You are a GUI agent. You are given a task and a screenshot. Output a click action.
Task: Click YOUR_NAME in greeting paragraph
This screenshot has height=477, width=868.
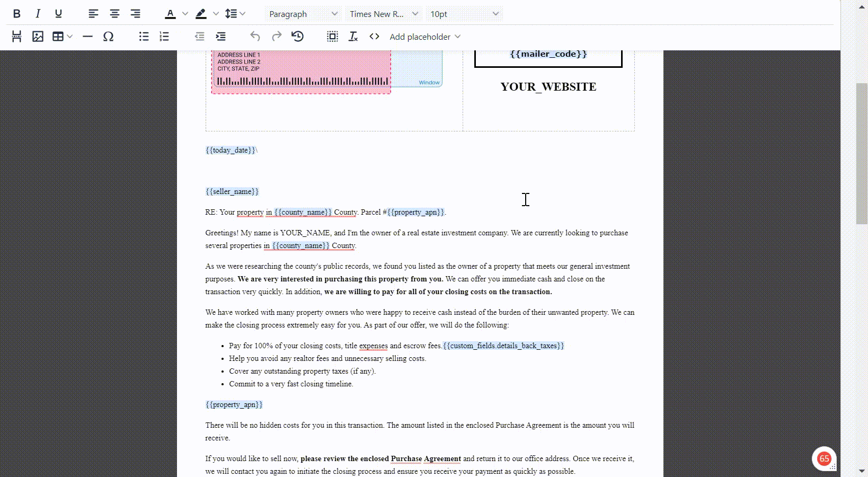(305, 233)
